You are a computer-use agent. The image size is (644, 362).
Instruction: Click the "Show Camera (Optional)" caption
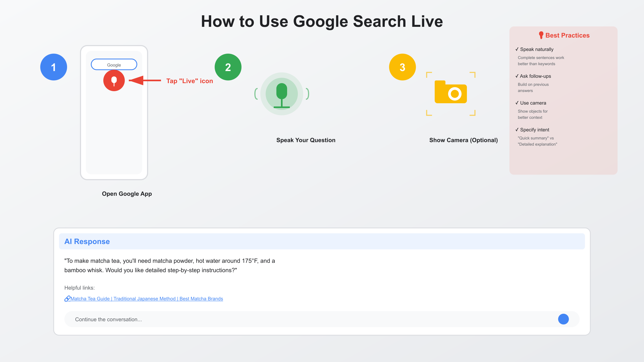(463, 140)
